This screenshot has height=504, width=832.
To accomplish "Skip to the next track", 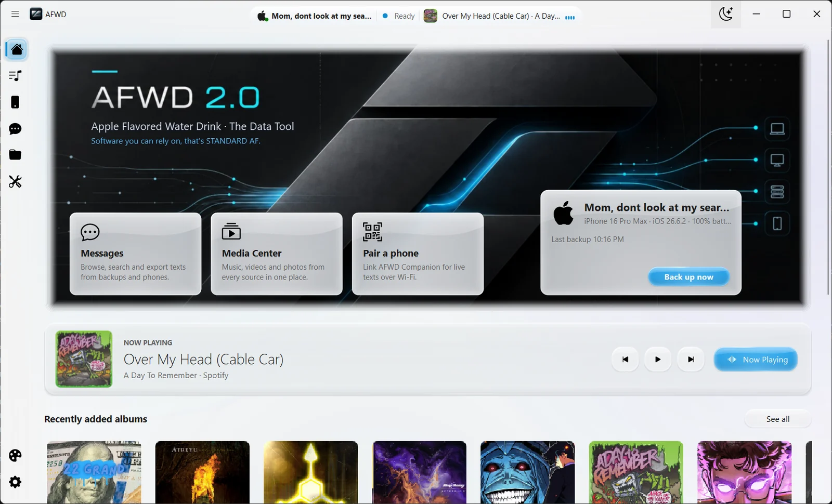I will [691, 359].
